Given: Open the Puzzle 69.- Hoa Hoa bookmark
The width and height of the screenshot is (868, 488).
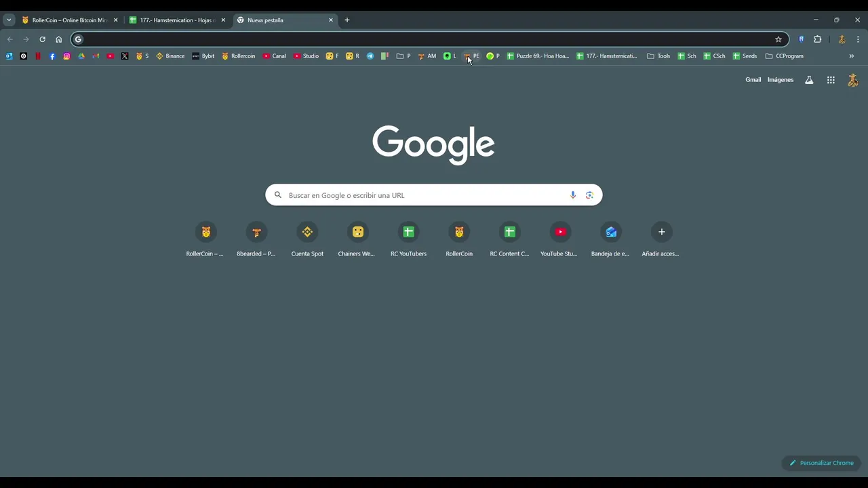Looking at the screenshot, I should pos(538,56).
